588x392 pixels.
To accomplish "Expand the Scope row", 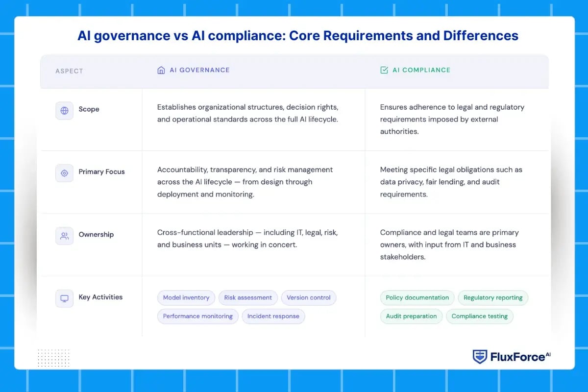I will click(x=89, y=109).
